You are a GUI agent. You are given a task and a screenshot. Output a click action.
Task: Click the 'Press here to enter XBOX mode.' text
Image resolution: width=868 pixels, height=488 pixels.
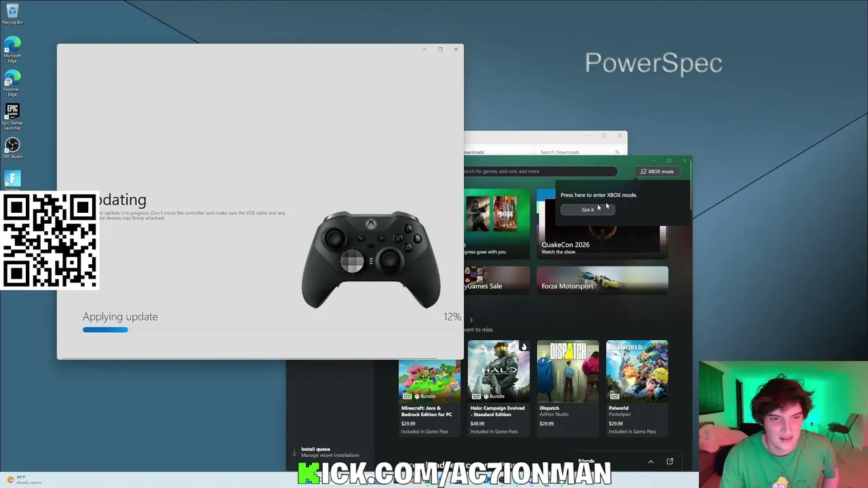[599, 195]
